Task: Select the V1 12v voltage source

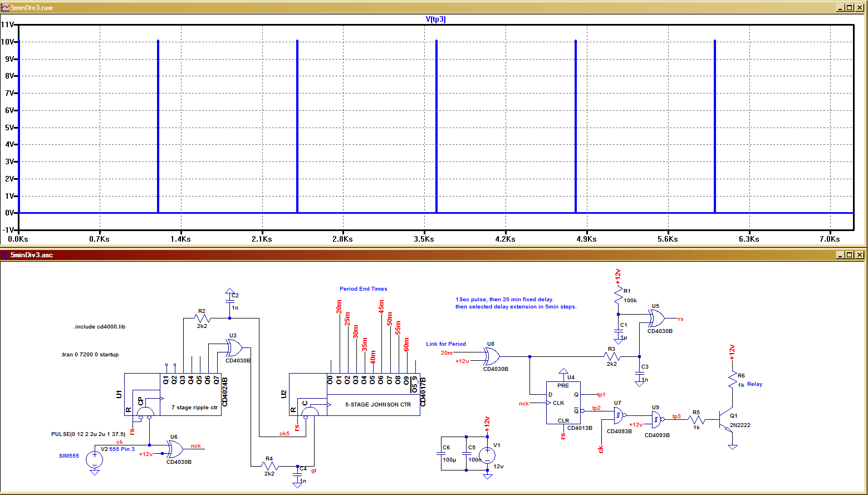Action: [x=487, y=455]
